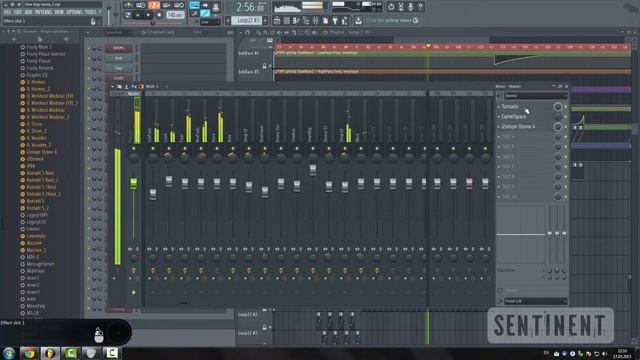Expand the iZotope Ozone 4 slot options arrow
640x360 pixels.
499,127
